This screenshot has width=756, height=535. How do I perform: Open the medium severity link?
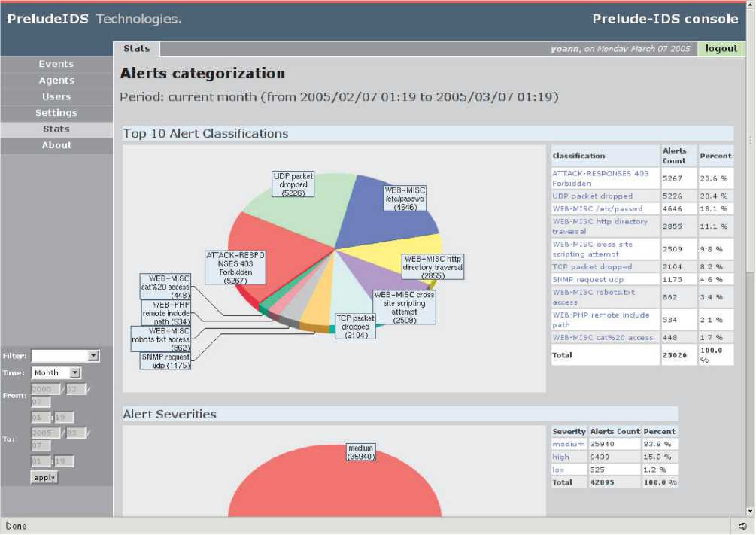(568, 444)
